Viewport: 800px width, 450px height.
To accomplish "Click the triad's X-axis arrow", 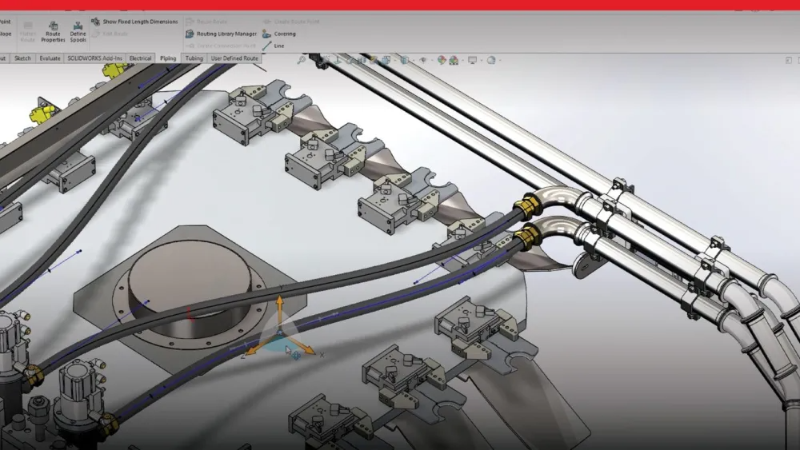I will click(304, 347).
